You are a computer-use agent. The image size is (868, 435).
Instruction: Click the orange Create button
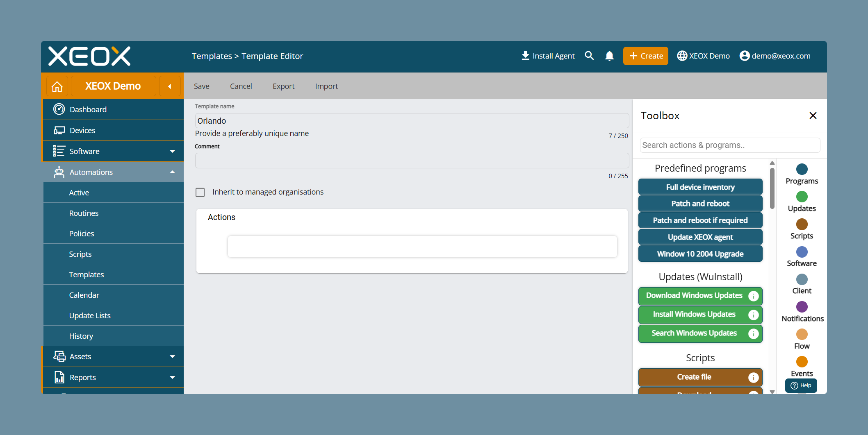645,56
